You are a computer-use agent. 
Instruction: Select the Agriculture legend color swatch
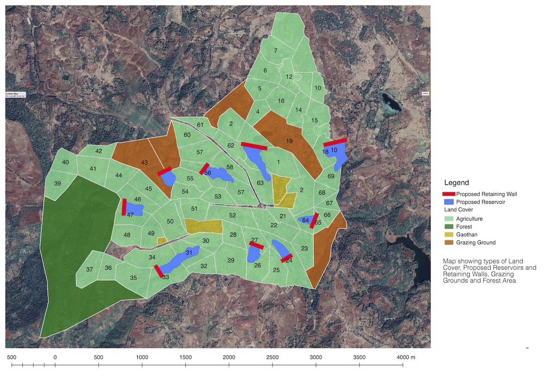point(449,219)
